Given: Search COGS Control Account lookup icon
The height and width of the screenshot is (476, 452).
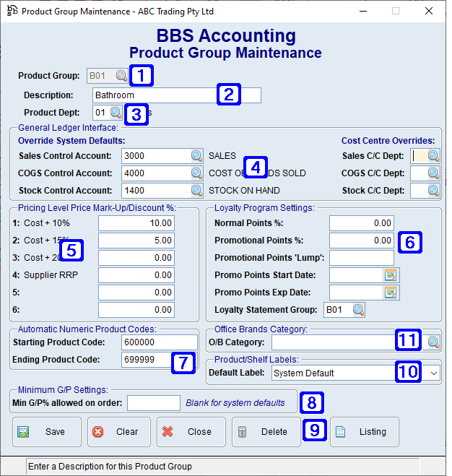Looking at the screenshot, I should [x=196, y=173].
